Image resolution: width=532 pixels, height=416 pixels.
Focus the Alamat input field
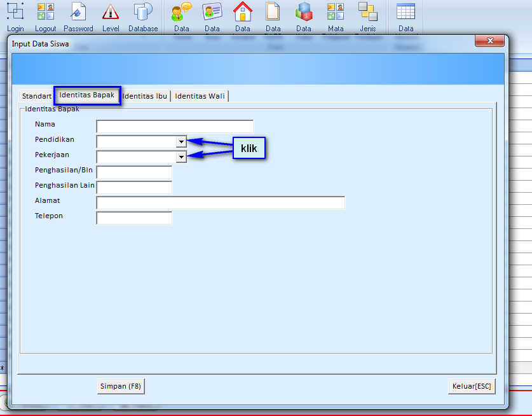tap(221, 203)
